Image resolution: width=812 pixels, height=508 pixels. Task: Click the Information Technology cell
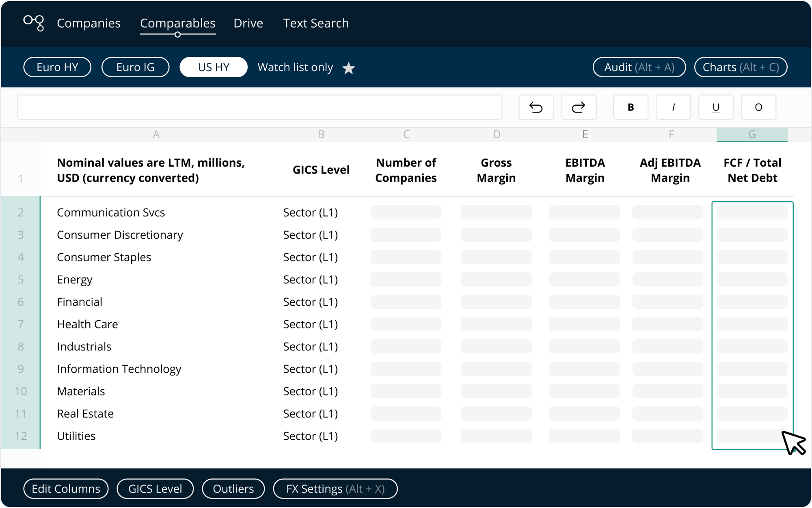(119, 369)
